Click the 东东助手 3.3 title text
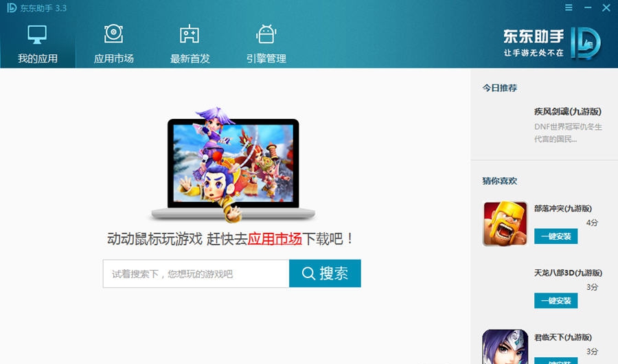 [43, 8]
